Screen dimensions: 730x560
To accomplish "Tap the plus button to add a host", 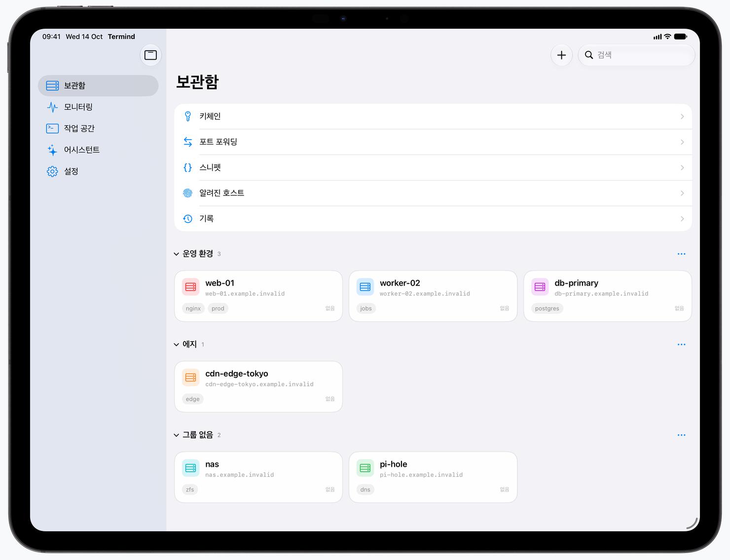I will pyautogui.click(x=561, y=55).
